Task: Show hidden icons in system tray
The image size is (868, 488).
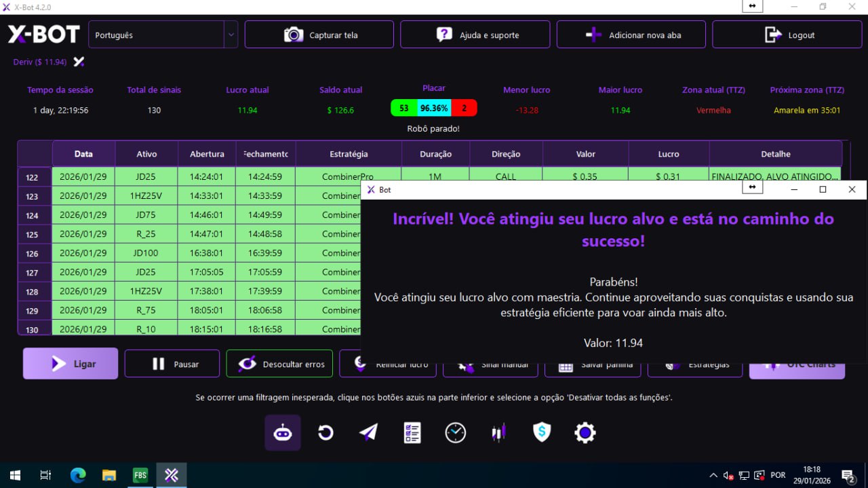Action: click(x=713, y=475)
